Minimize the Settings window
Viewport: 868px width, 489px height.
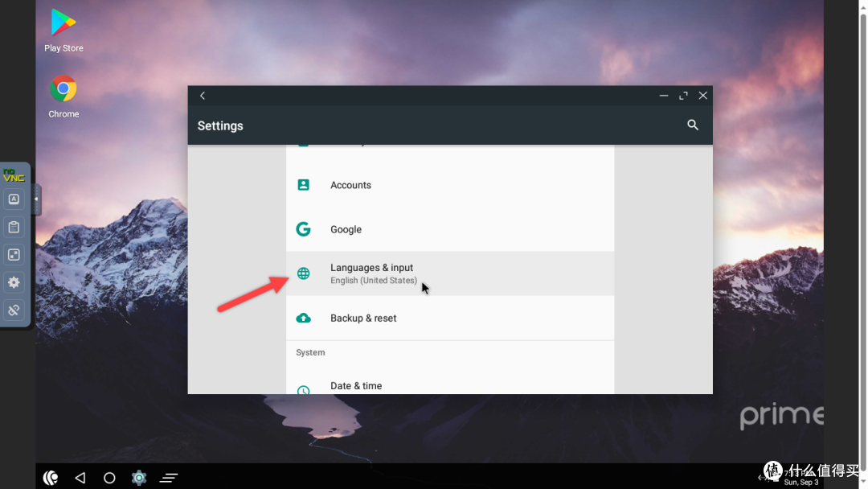[664, 96]
